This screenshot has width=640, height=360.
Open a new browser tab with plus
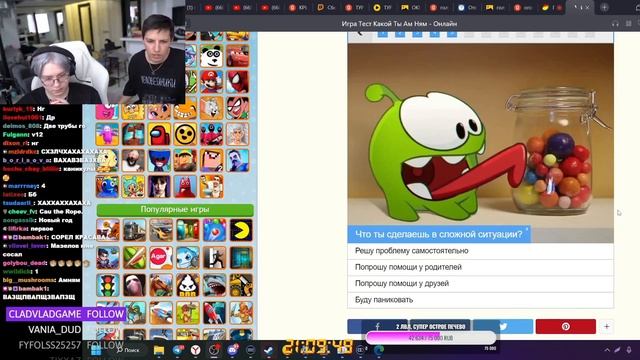pyautogui.click(x=604, y=7)
